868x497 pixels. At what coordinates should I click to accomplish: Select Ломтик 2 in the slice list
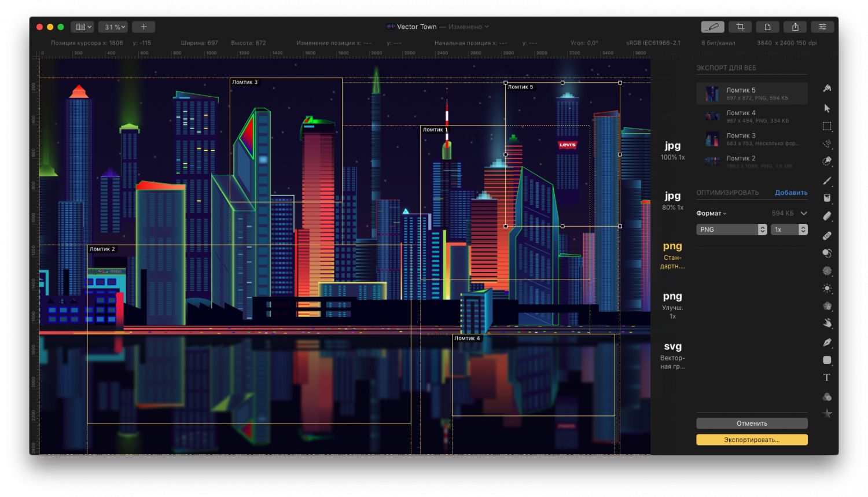pos(752,161)
